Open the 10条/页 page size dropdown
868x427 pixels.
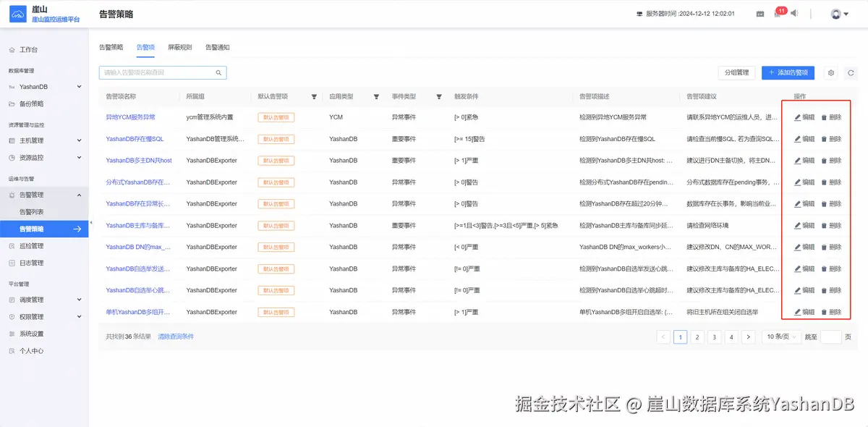pyautogui.click(x=781, y=337)
